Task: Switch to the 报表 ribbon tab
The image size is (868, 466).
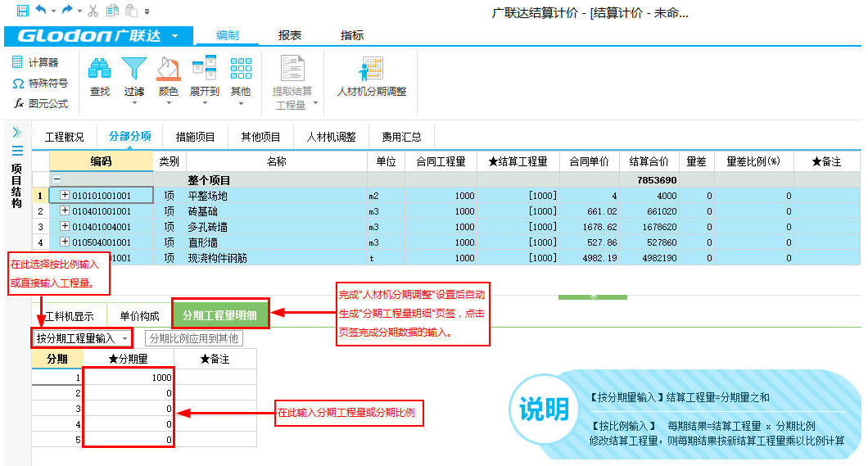Action: [x=290, y=35]
